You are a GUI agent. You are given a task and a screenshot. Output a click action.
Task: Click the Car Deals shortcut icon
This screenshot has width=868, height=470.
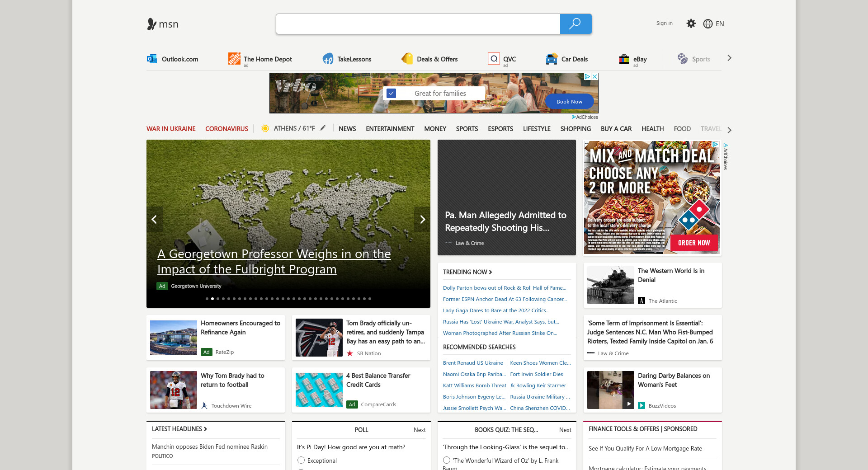coord(551,59)
